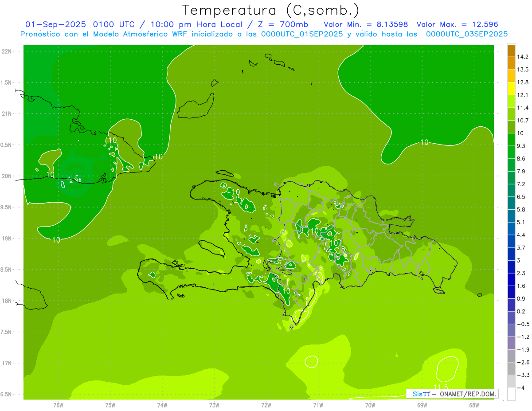
Task: Select the '0000UTC_03SEP2025' valid-until time
Action: tap(466, 34)
